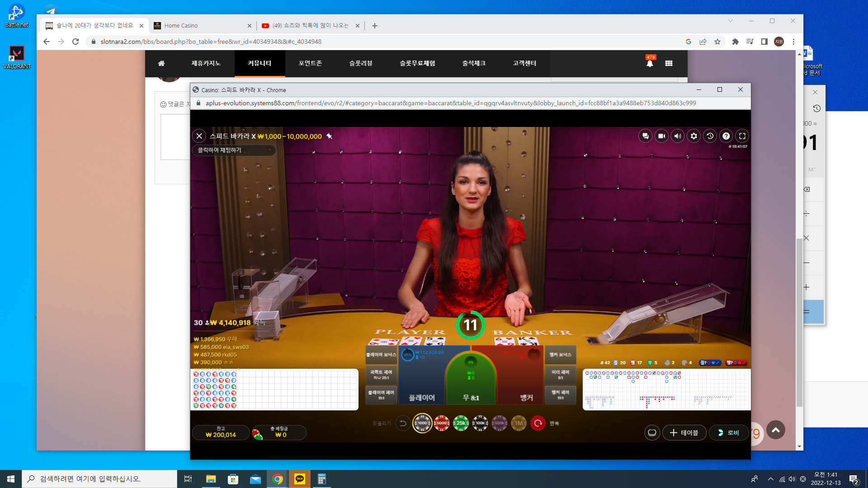Click the chat input field in game
This screenshot has width=868, height=488.
[234, 150]
